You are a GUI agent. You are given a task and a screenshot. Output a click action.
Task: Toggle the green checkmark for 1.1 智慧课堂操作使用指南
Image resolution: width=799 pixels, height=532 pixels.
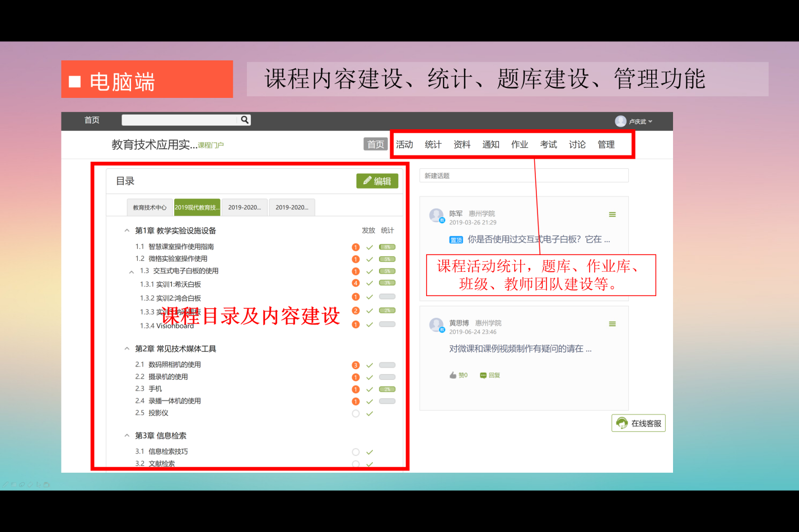point(370,247)
